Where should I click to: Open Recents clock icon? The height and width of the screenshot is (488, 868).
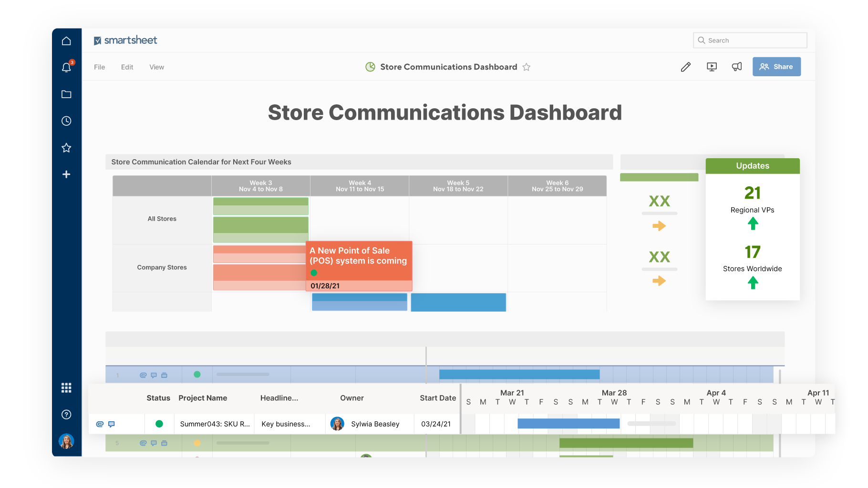[x=66, y=121]
